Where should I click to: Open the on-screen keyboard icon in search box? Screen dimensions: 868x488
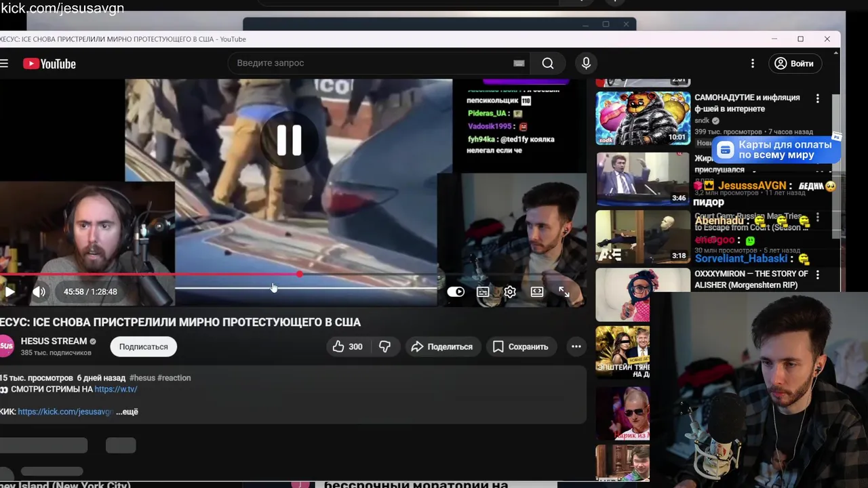click(x=519, y=63)
